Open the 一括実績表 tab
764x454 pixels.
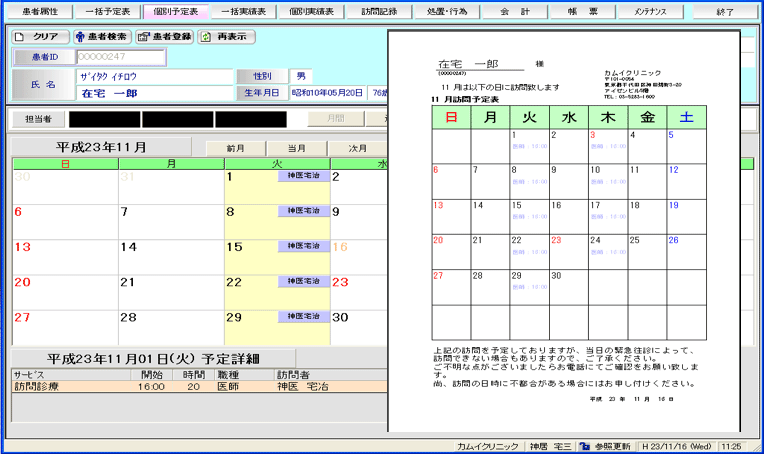[x=244, y=12]
